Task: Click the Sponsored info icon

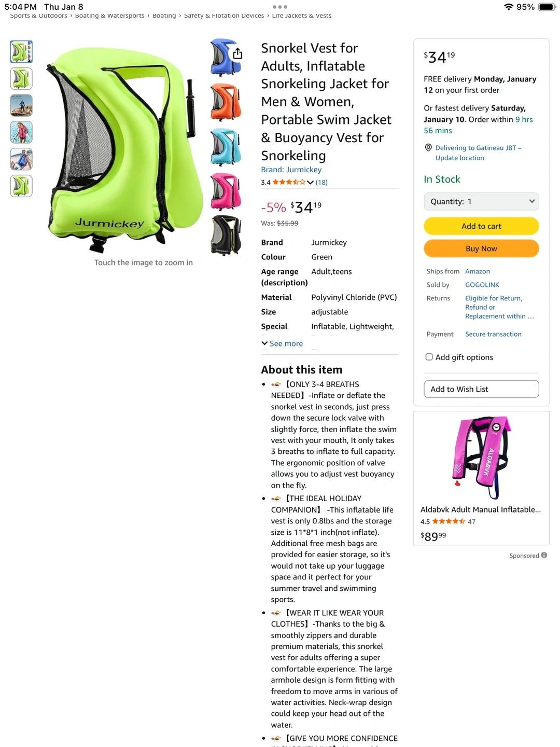Action: [x=544, y=555]
